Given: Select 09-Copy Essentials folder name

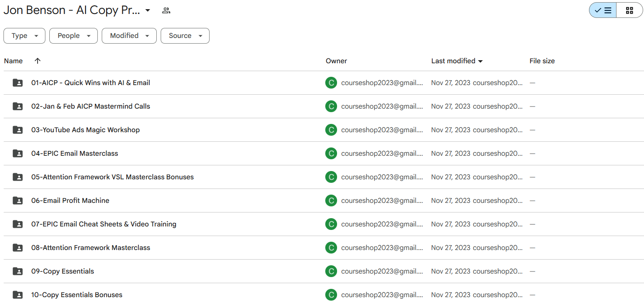Looking at the screenshot, I should tap(63, 271).
